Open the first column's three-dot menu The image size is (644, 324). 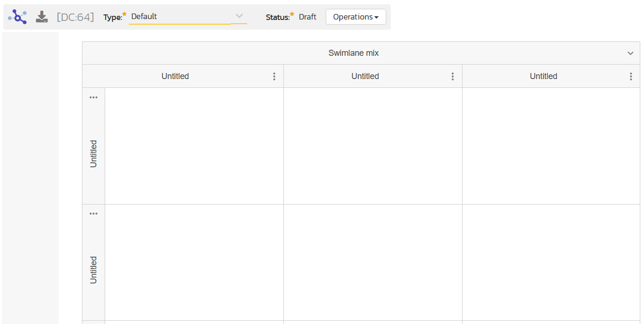[x=274, y=77]
